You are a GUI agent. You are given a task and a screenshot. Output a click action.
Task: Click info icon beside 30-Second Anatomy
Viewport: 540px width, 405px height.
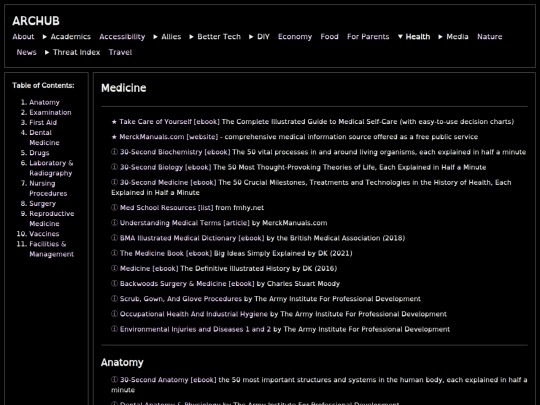[114, 379]
